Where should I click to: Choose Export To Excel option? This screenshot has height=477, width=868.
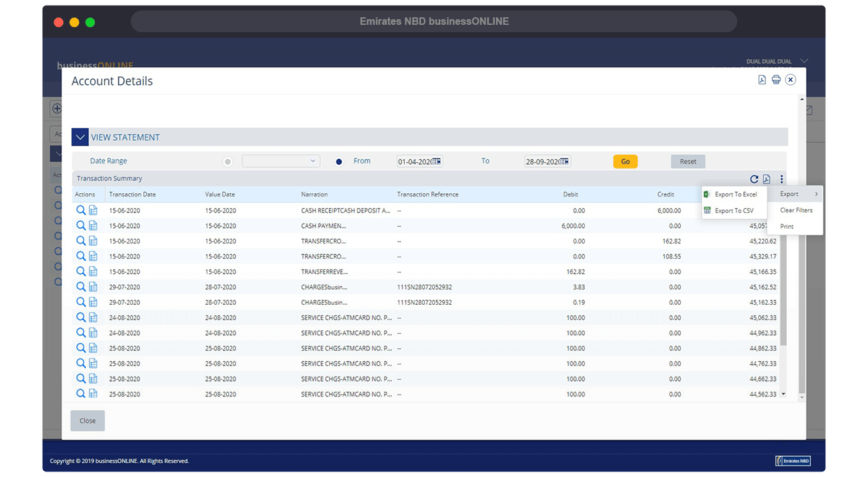click(x=735, y=195)
